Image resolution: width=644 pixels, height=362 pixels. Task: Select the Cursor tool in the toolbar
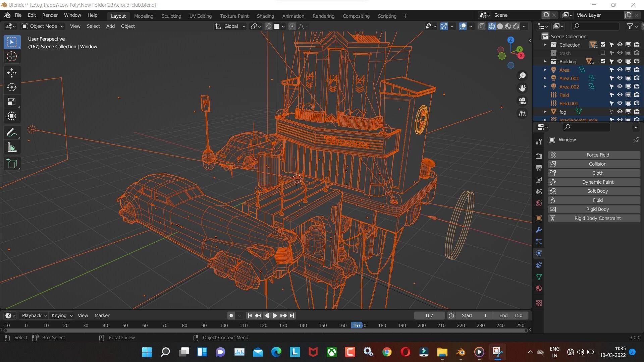point(12,56)
